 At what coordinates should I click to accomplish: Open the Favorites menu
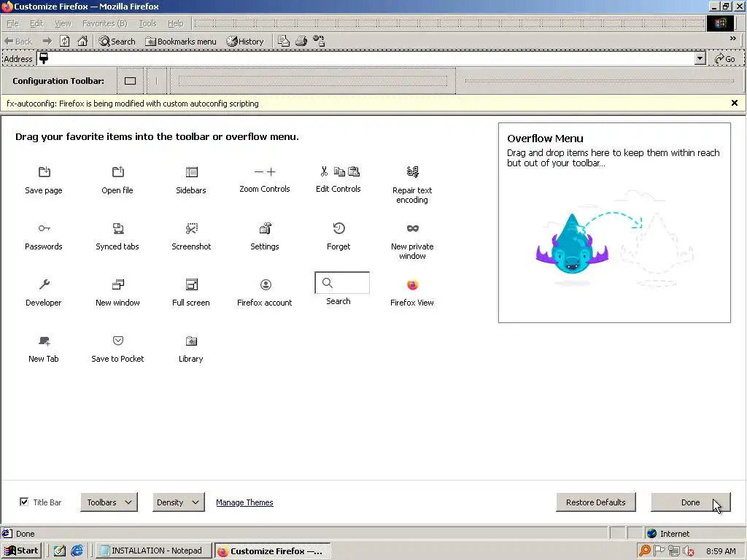[x=105, y=23]
